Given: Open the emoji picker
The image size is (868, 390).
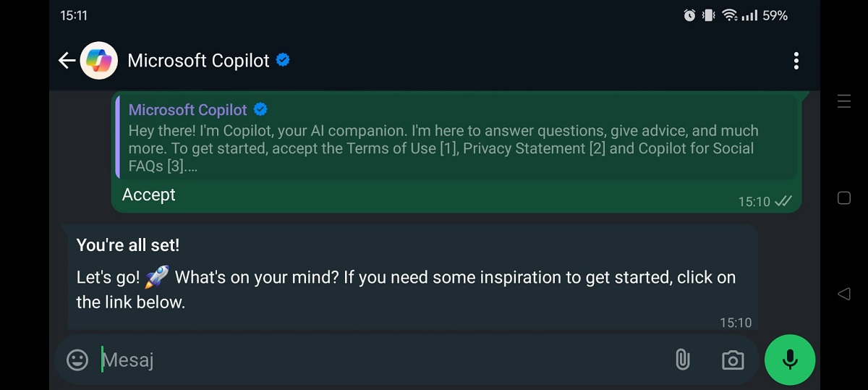Looking at the screenshot, I should coord(77,360).
